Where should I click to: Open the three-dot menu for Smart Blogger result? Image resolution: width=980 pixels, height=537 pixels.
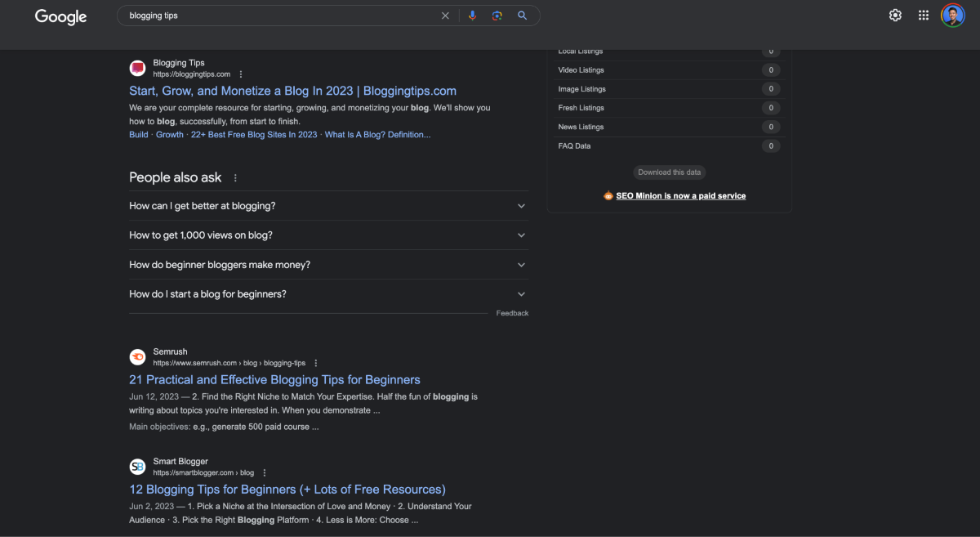[265, 473]
